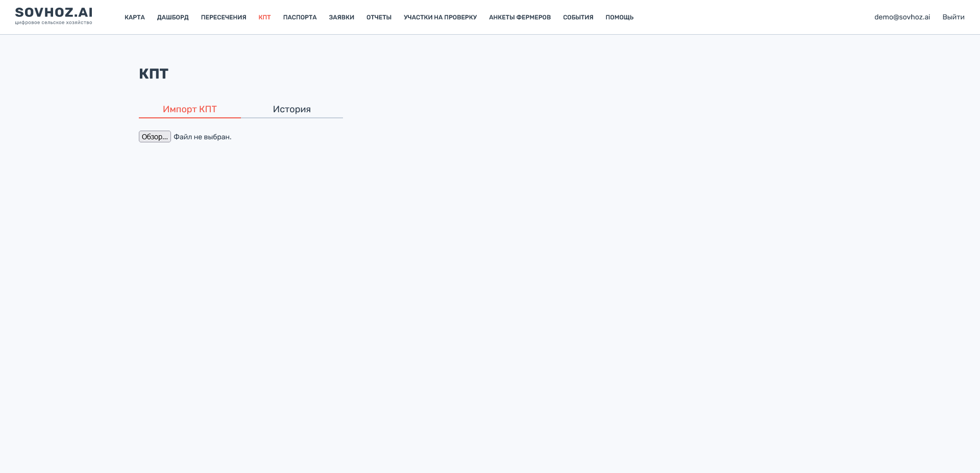Switch to the Импорт КПТ tab
Screen dimensions: 980x473
[190, 109]
